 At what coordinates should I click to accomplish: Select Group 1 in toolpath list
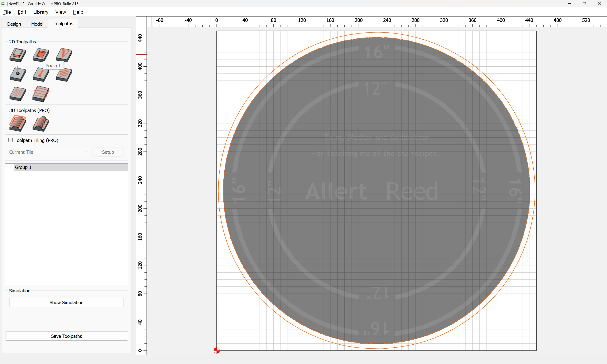(x=71, y=167)
